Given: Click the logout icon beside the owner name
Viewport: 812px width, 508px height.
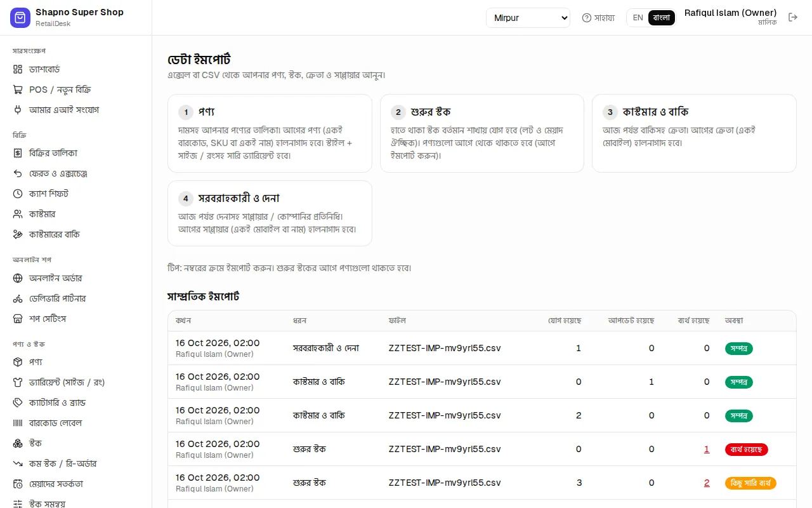Looking at the screenshot, I should (x=793, y=17).
